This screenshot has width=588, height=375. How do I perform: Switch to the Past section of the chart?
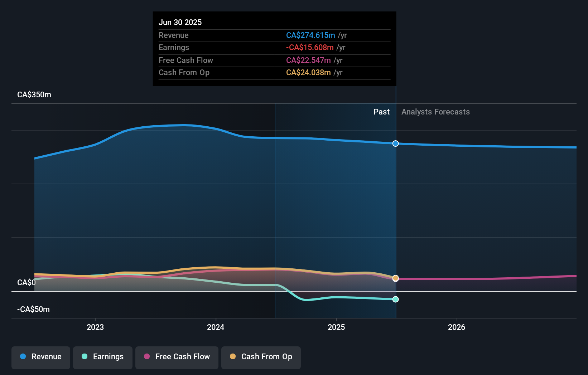(x=381, y=112)
